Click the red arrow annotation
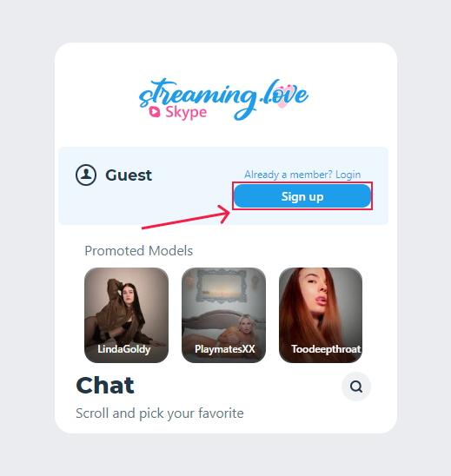The height and width of the screenshot is (476, 451). coord(186,217)
